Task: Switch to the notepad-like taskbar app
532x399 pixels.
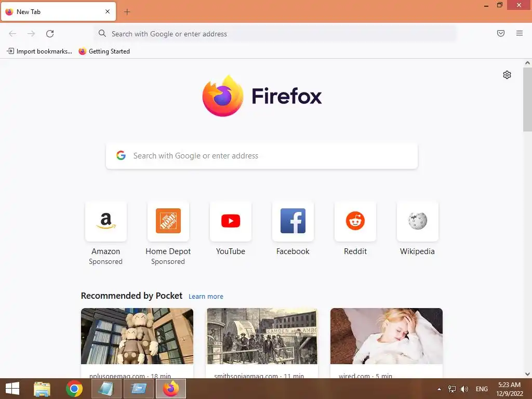Action: click(x=106, y=389)
